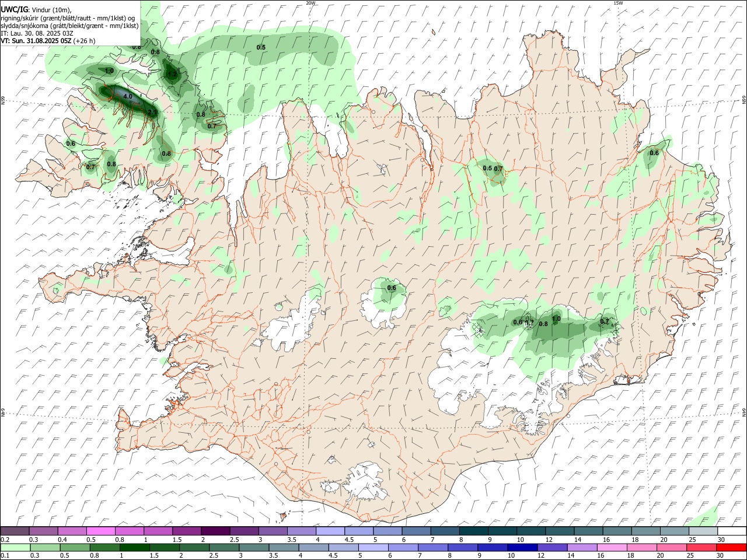Select the pale green 0.1 swatch, lower legend row
Image resolution: width=747 pixels, height=560 pixels.
(x=15, y=548)
